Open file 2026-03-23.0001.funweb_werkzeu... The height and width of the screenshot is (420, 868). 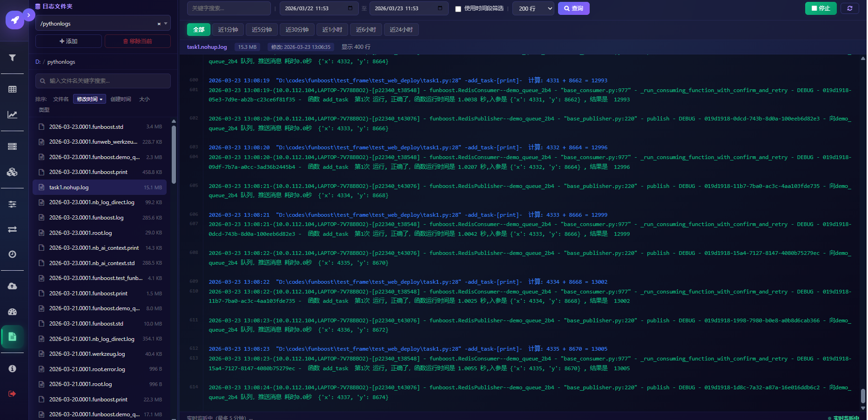click(x=100, y=142)
